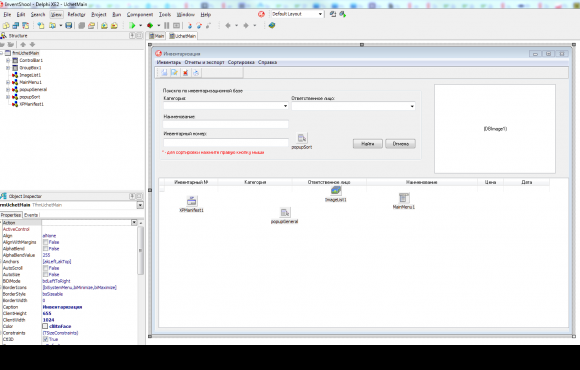The image size is (580, 370).
Task: Toggle the AutoScroll checkbox
Action: (45, 268)
